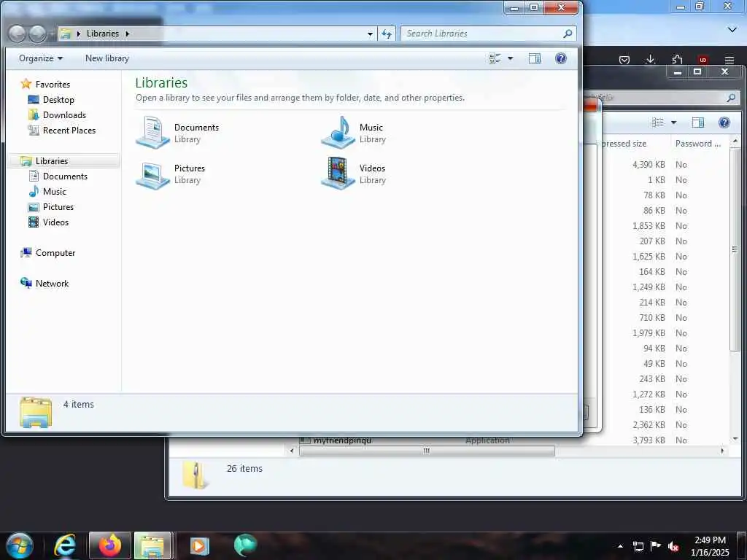Click Refresh button next to address bar
This screenshot has width=747, height=560.
387,34
